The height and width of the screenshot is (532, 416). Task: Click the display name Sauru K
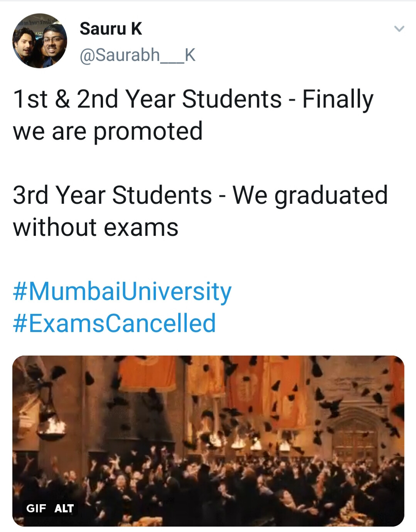click(x=111, y=29)
